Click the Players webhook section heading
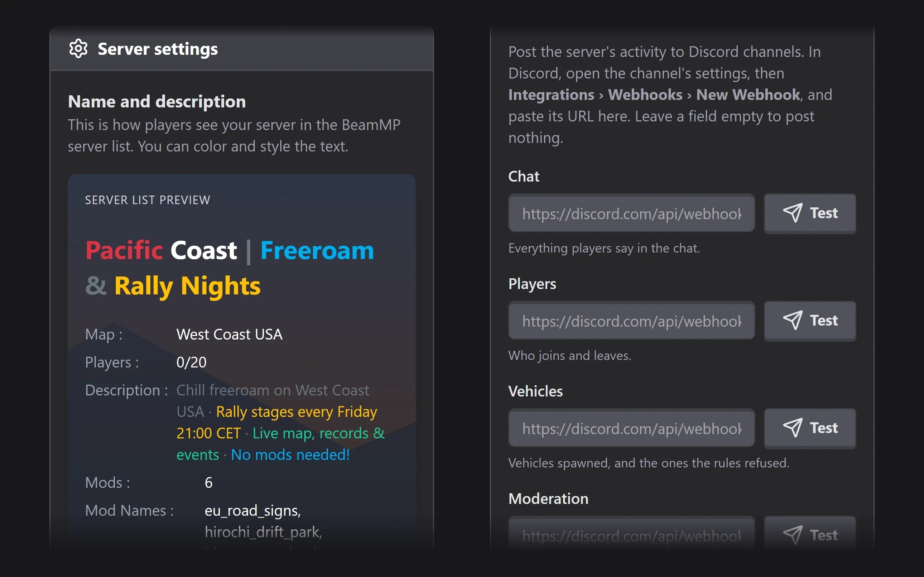924x577 pixels. click(x=532, y=284)
